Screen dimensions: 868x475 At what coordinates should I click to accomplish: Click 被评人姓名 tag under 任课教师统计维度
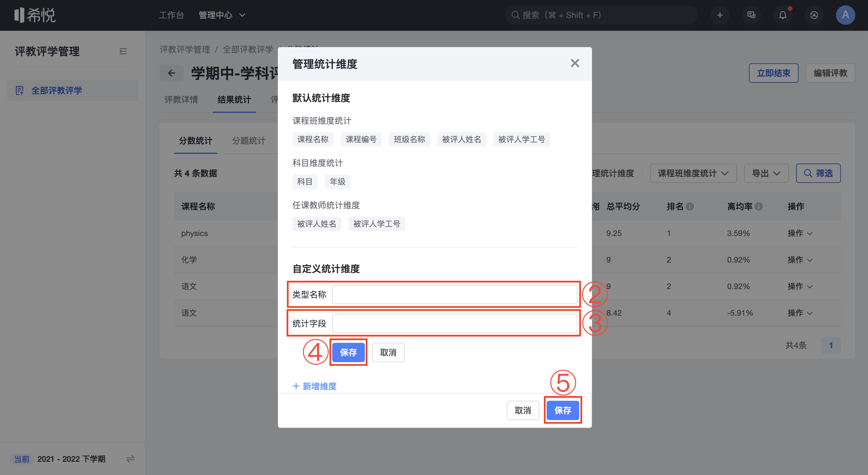tap(317, 224)
